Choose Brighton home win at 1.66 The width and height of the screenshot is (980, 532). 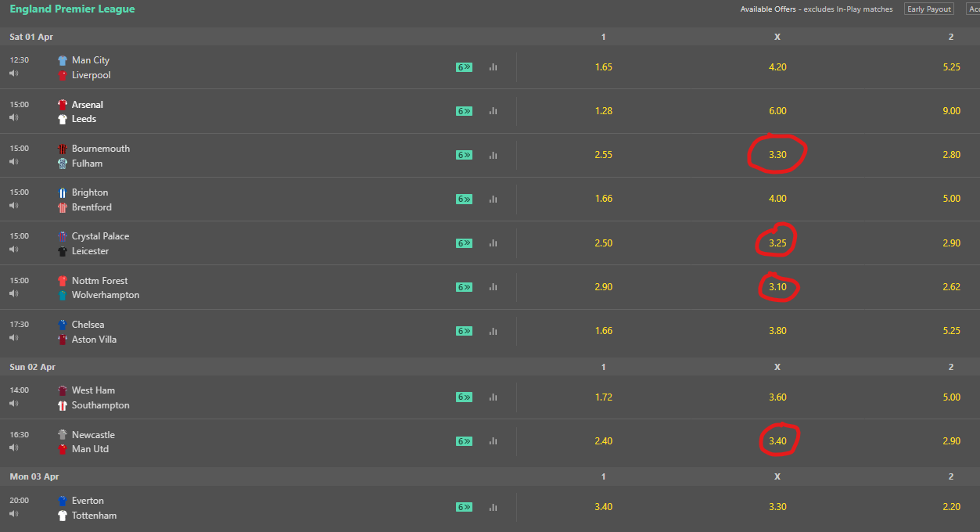603,199
